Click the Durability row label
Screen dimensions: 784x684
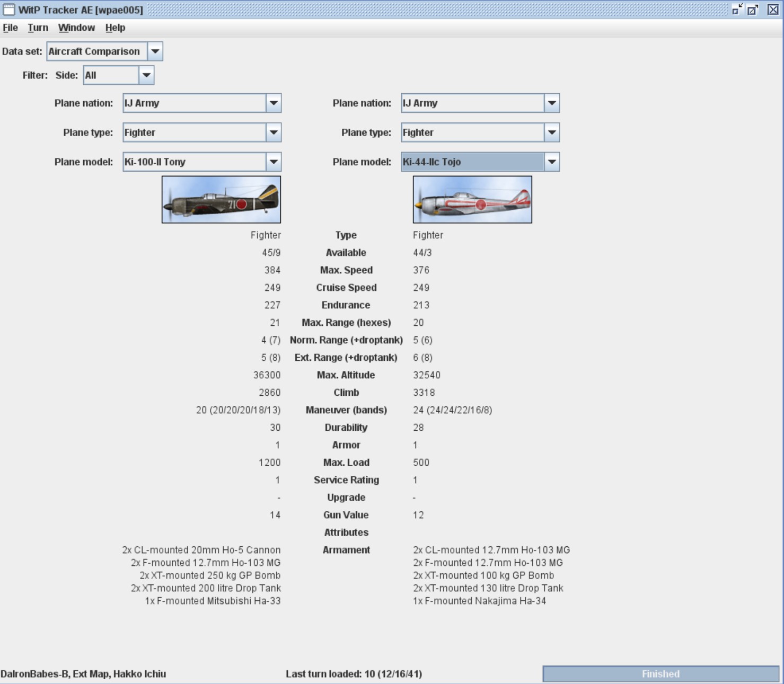(x=346, y=428)
